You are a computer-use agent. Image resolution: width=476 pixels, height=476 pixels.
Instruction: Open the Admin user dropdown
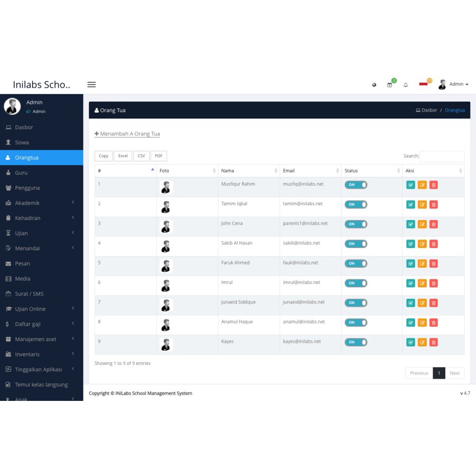[454, 85]
